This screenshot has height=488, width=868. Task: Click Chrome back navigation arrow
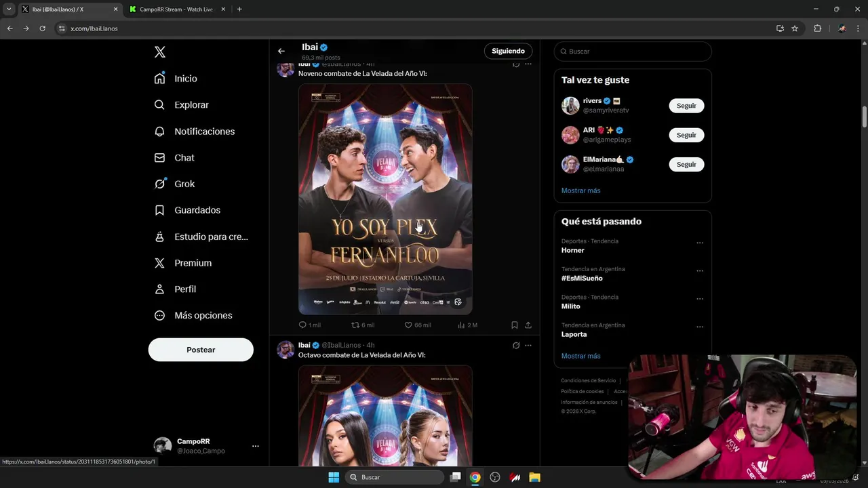(x=9, y=28)
